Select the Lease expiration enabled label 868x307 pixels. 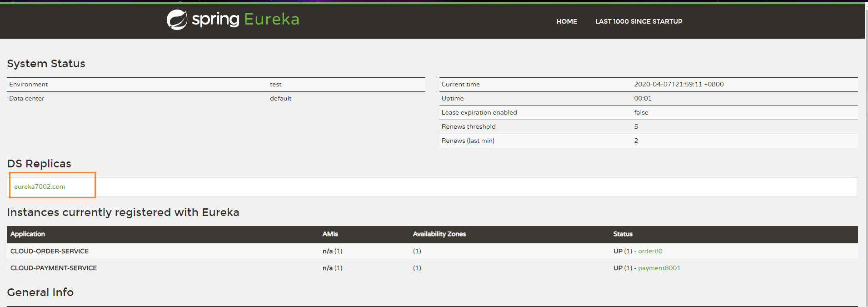coord(479,112)
